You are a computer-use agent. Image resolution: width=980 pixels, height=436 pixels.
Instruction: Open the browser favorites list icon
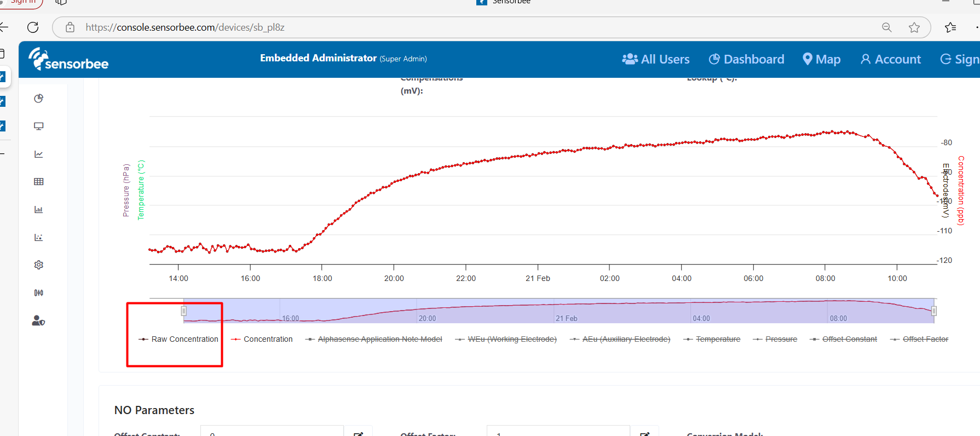pyautogui.click(x=950, y=27)
